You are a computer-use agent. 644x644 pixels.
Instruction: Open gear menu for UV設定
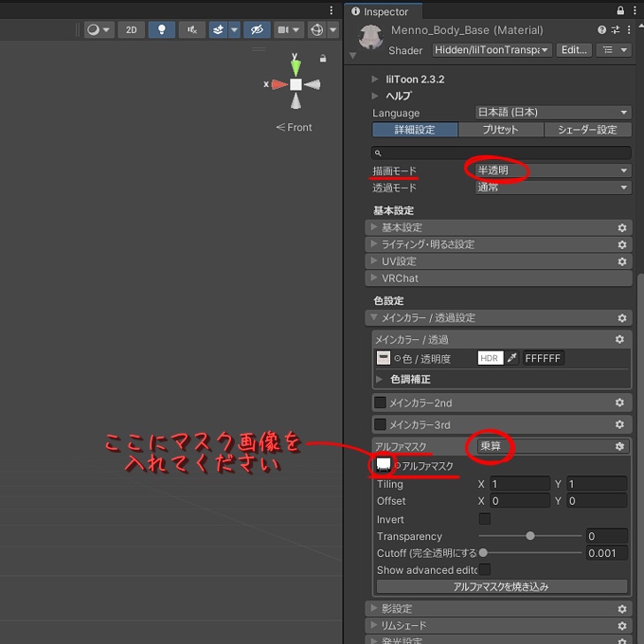pos(622,261)
